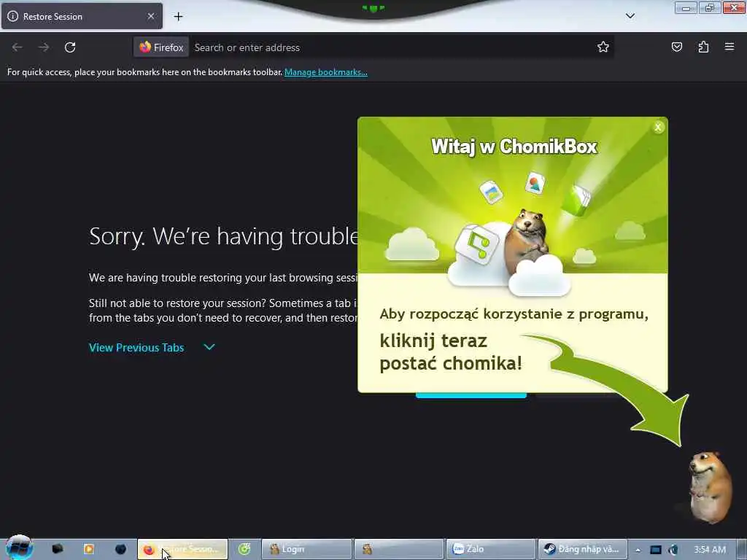The height and width of the screenshot is (560, 747).
Task: Open the Firefox application menu
Action: 729,47
